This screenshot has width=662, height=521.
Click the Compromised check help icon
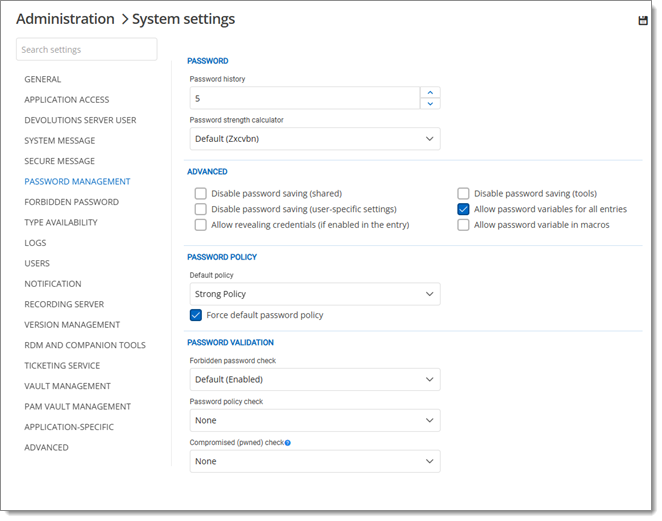pos(288,442)
